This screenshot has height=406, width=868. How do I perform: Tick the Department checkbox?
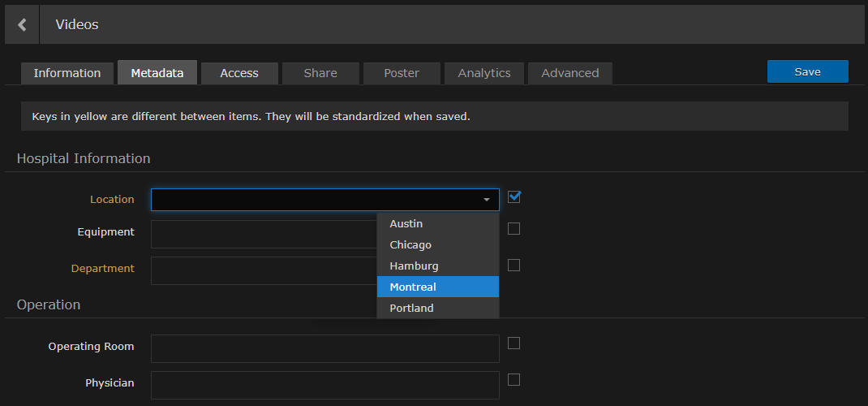(513, 266)
